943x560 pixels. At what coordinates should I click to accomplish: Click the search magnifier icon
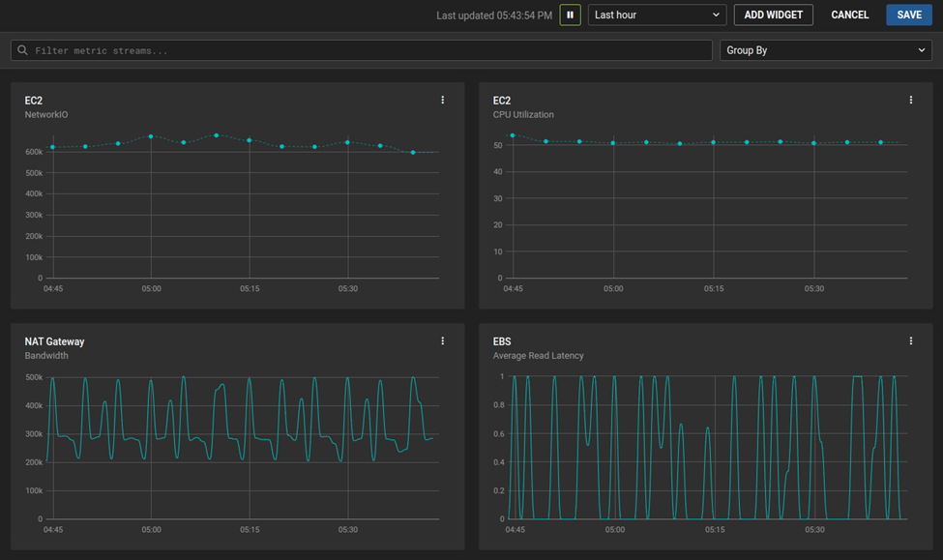(x=23, y=50)
